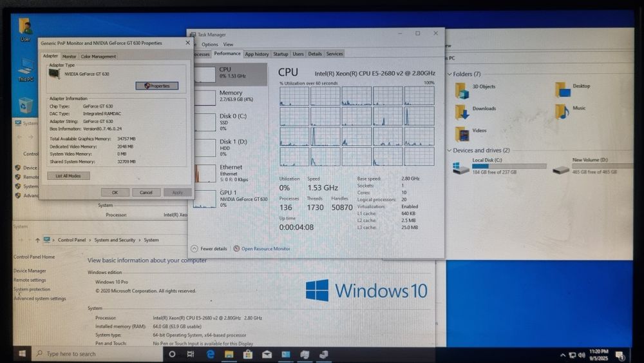Switch to Task Manager Performance tab
The image size is (644, 363).
point(227,54)
